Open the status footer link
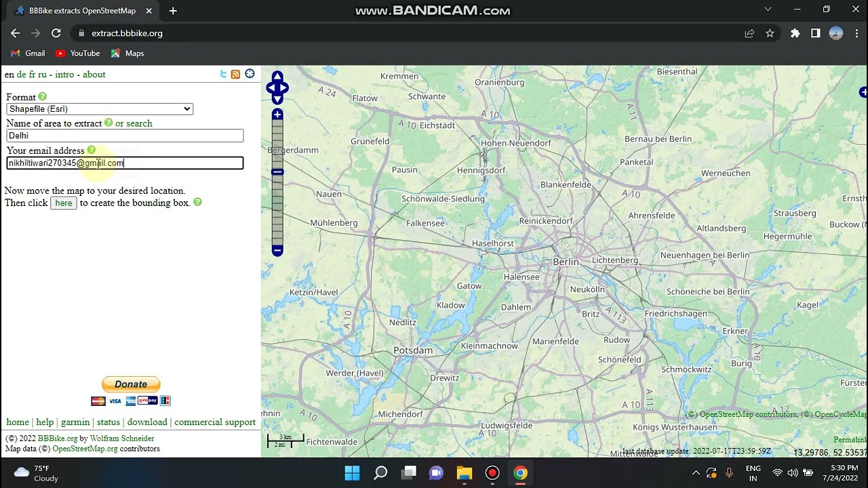 tap(108, 422)
